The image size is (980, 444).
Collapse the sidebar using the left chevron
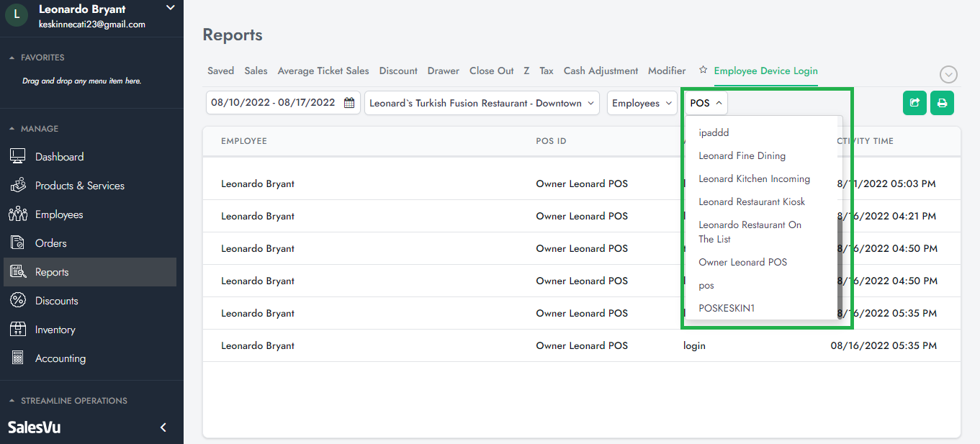tap(163, 427)
